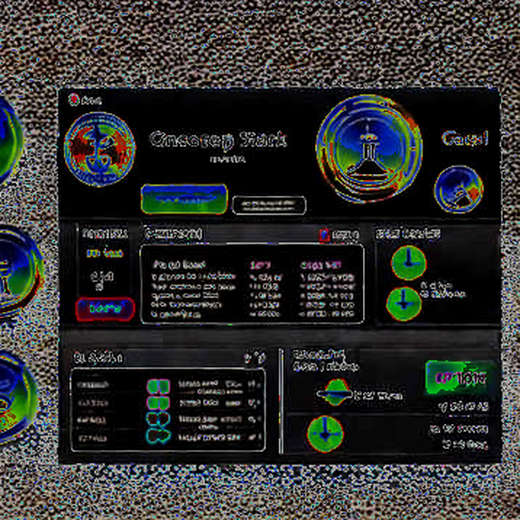Image resolution: width=520 pixels, height=520 pixels.
Task: Click the green clock icon in the bottom-right section
Action: point(325,434)
